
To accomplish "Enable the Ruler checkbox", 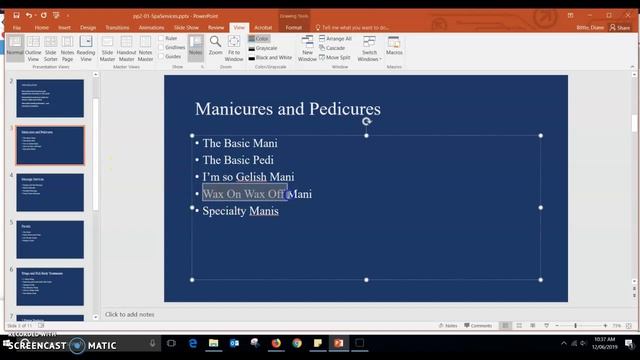I will (x=161, y=38).
